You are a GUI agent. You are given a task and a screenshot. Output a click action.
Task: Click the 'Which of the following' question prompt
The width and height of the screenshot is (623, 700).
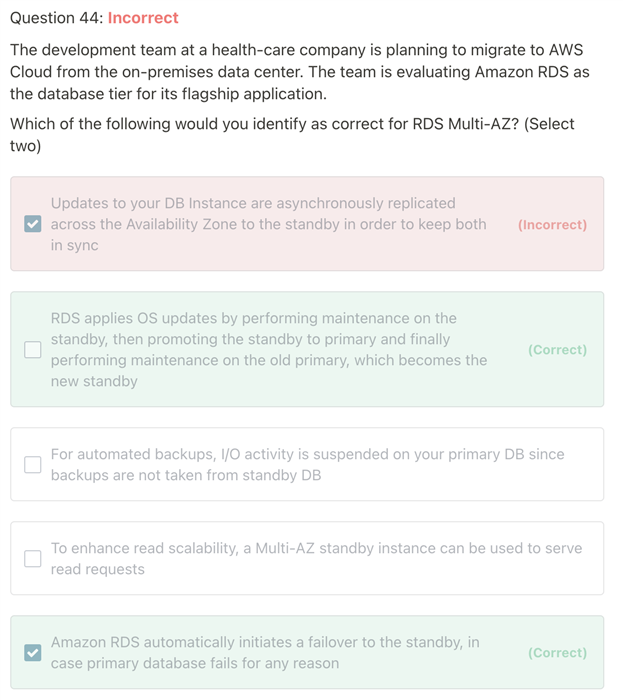click(x=292, y=134)
